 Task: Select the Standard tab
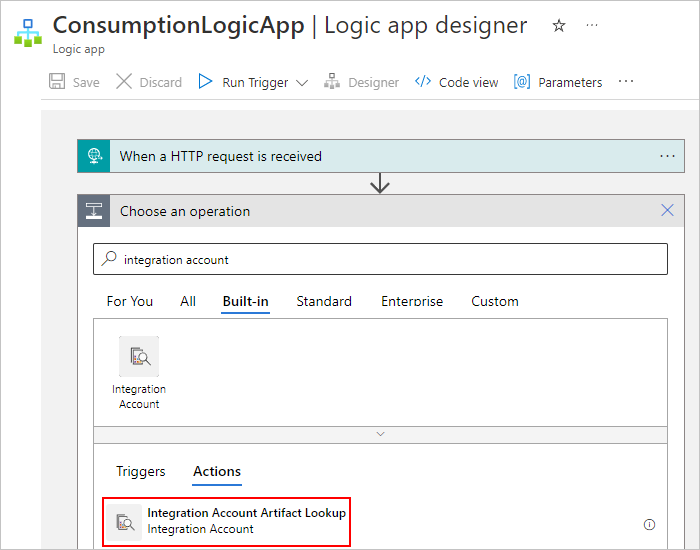(324, 301)
